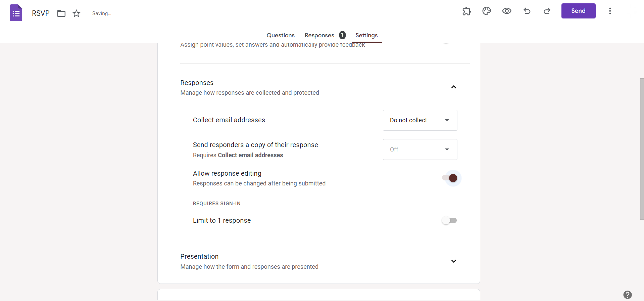Click the undo arrow
Viewport: 644px width, 301px height.
point(527,11)
